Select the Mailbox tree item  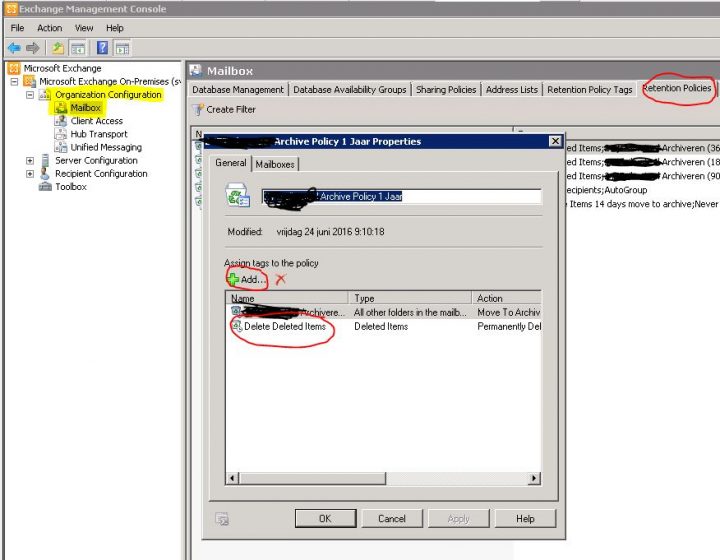tap(85, 108)
